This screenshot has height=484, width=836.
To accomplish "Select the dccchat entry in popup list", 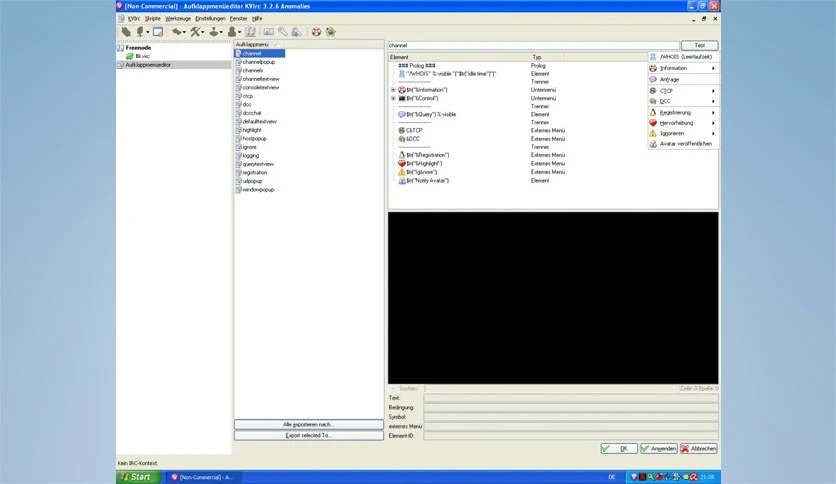I will pyautogui.click(x=252, y=113).
